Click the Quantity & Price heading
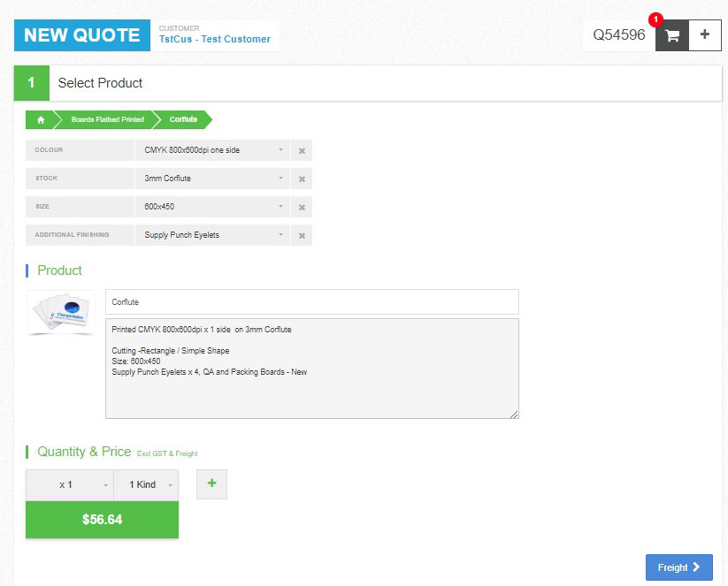728x586 pixels. [84, 452]
